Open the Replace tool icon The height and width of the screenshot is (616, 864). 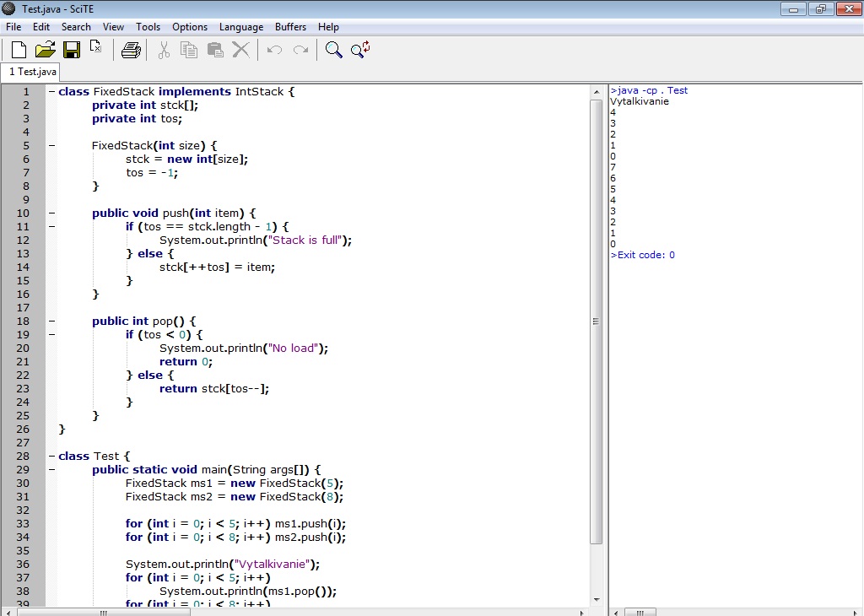(x=360, y=50)
